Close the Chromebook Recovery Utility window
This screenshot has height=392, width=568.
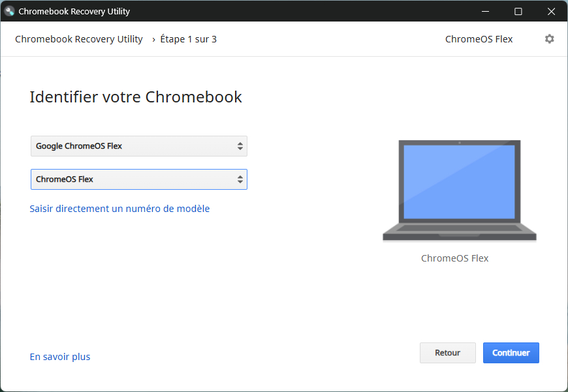[552, 11]
